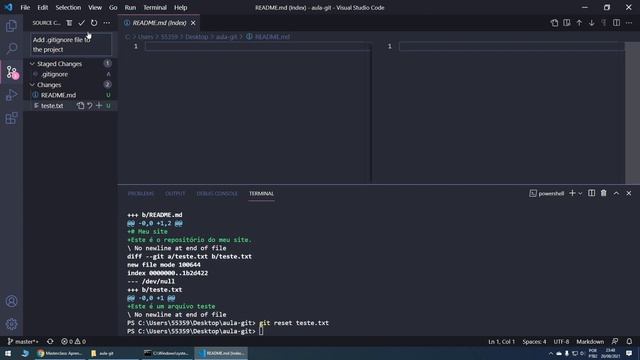
Task: Open the launch profile dropdown arrow
Action: [x=580, y=193]
